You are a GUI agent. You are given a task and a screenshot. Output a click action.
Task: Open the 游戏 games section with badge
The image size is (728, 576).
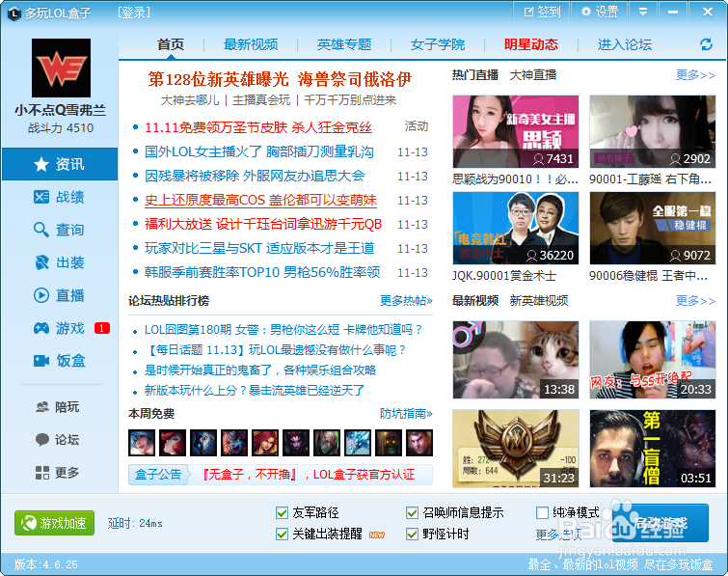pyautogui.click(x=60, y=328)
